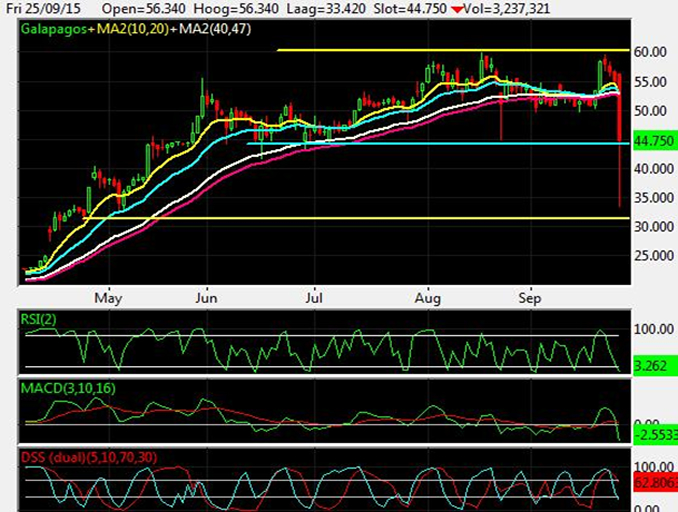Click the MACD value tag -2.5533
Image resolution: width=678 pixels, height=512 pixels.
655,436
